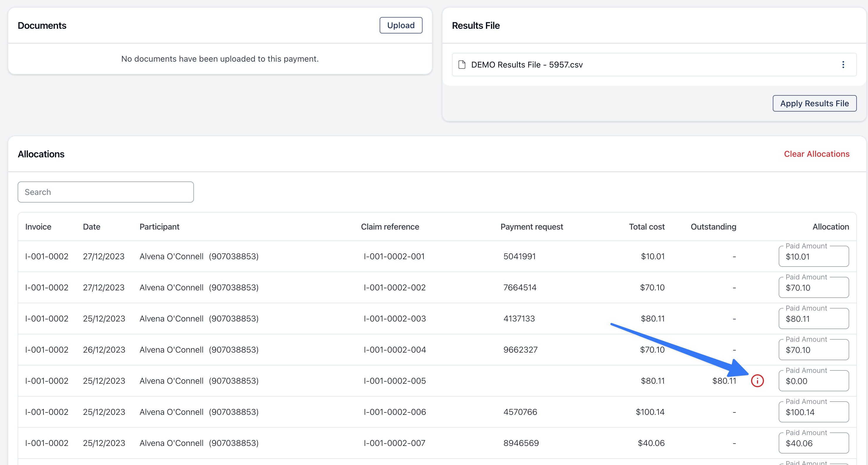The height and width of the screenshot is (465, 868).
Task: Click the Documents panel heading
Action: [x=42, y=26]
